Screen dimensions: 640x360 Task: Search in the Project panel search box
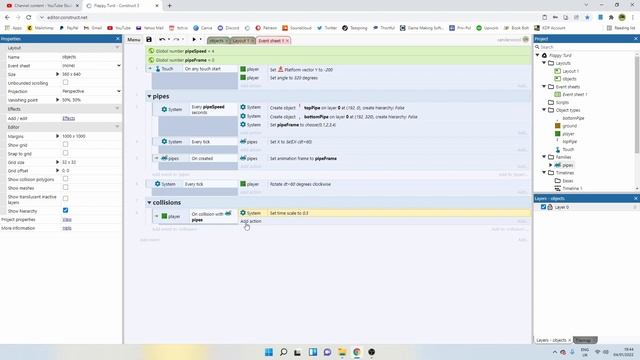pos(586,47)
